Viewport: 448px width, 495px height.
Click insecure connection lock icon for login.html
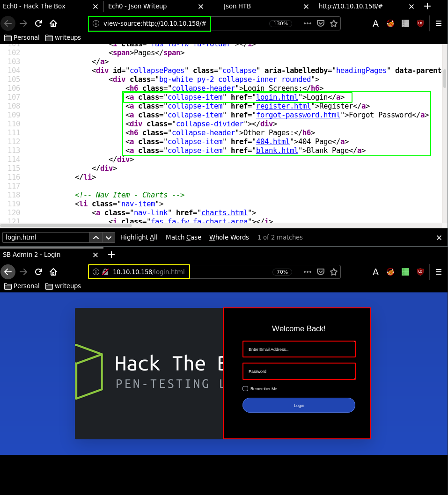[106, 272]
